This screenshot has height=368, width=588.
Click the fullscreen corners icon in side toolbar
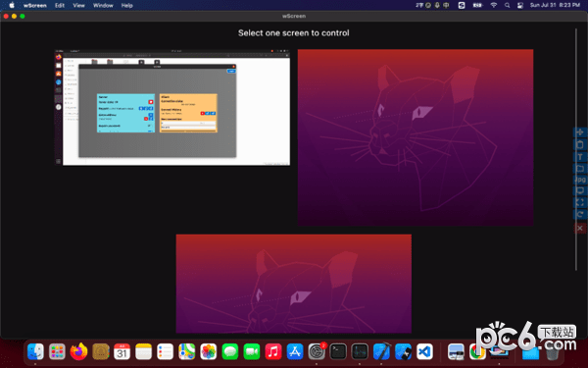tap(580, 203)
